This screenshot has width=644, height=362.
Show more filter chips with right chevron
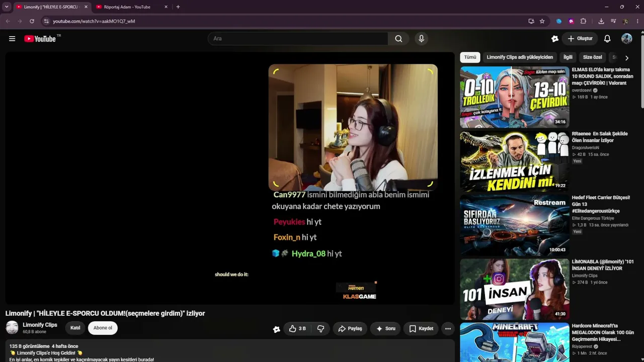(x=626, y=58)
